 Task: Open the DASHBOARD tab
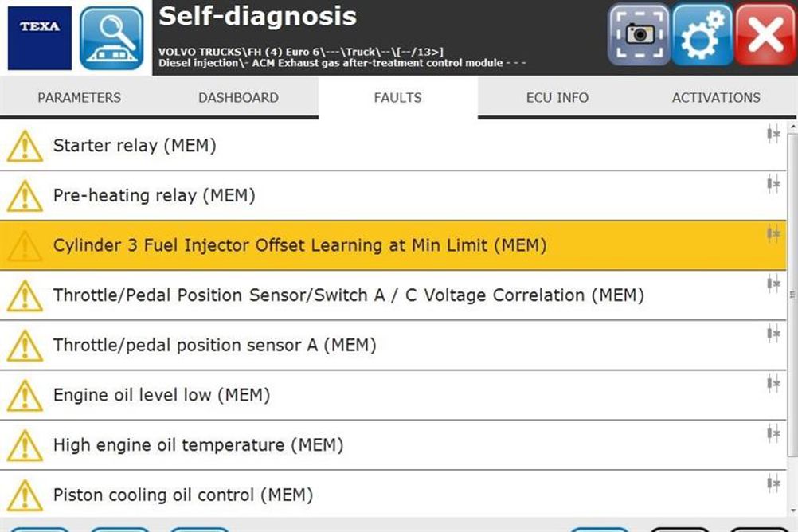click(x=239, y=97)
